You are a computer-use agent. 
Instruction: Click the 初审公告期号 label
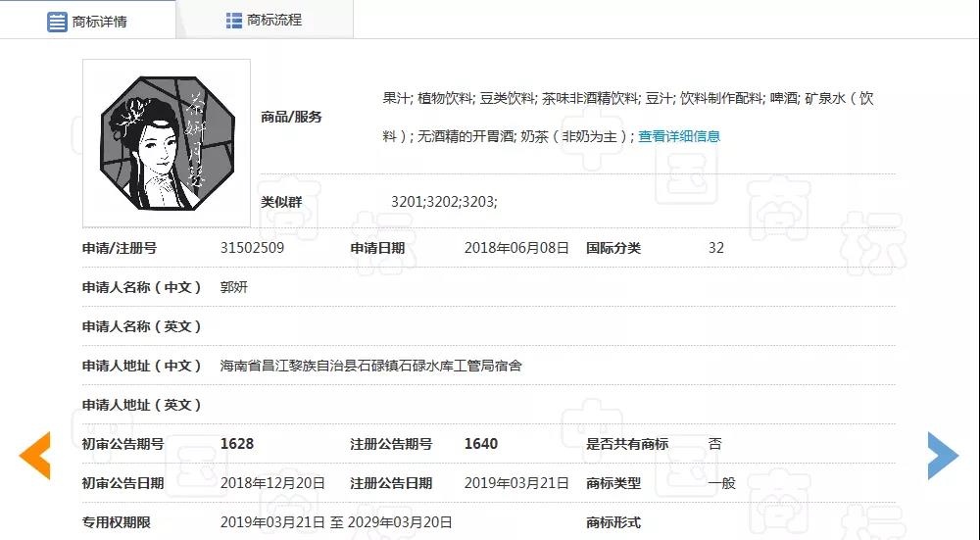pyautogui.click(x=123, y=444)
